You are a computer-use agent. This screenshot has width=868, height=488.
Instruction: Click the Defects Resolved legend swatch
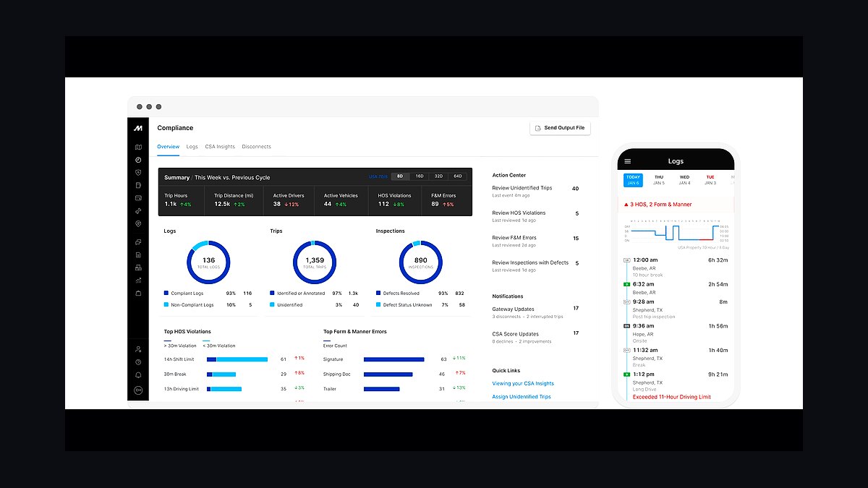[x=378, y=293]
